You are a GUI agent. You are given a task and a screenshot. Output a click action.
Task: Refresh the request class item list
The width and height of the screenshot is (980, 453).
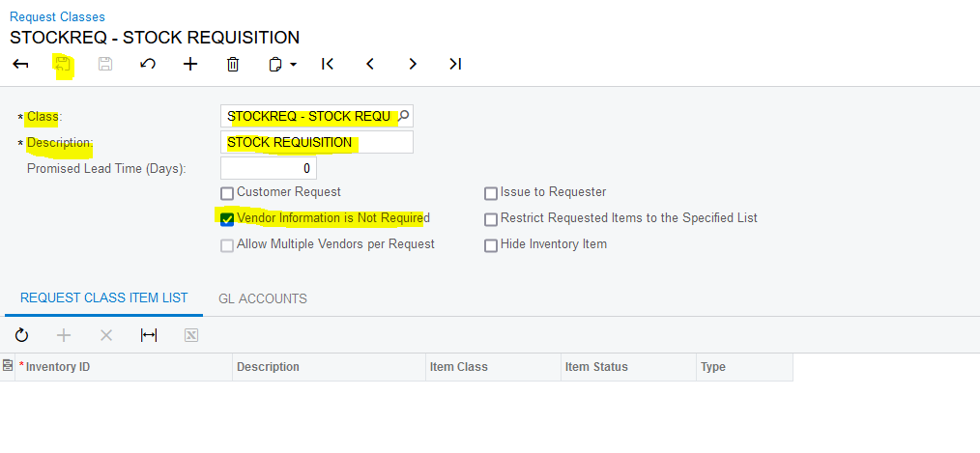click(x=21, y=335)
